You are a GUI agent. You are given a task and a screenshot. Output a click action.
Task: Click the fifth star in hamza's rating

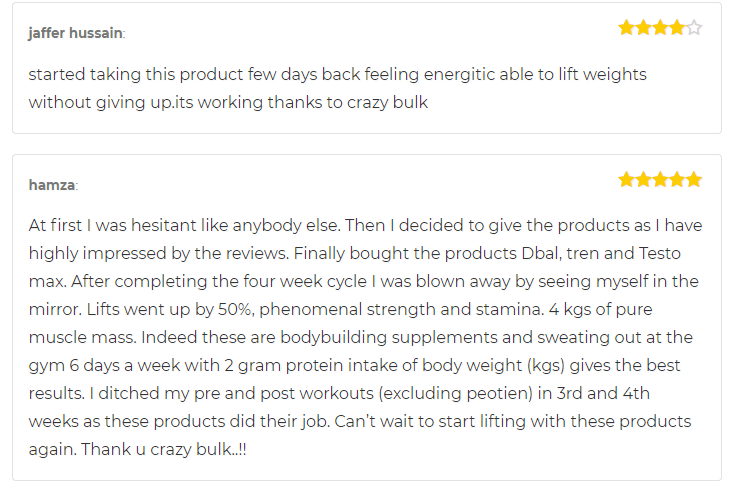694,179
